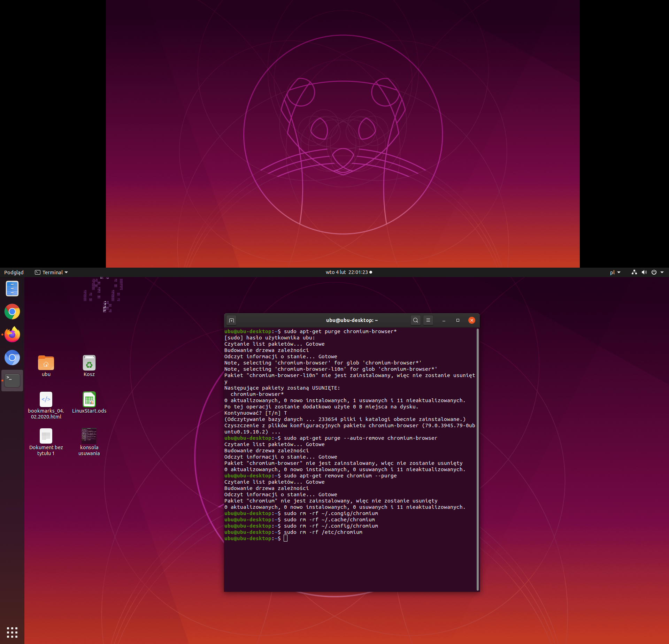
Task: Show the applications grid
Action: pyautogui.click(x=12, y=632)
